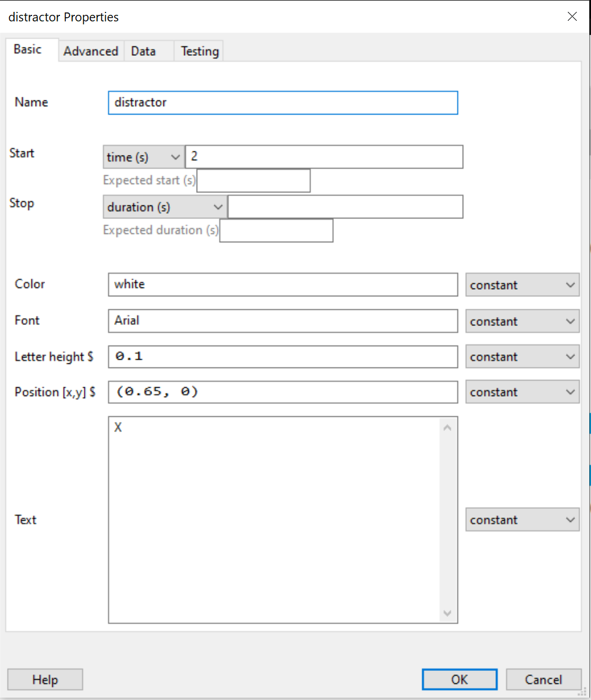
Task: Expand the Stop duration type dropdown
Action: click(165, 207)
